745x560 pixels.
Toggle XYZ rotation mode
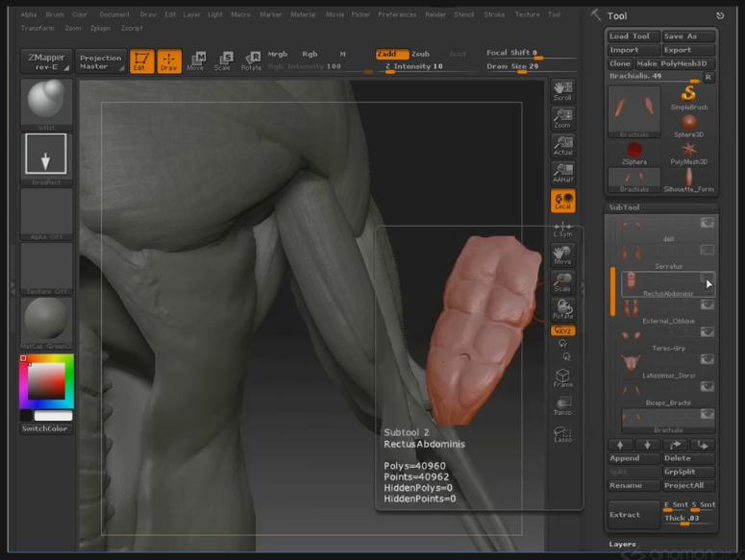click(x=562, y=330)
